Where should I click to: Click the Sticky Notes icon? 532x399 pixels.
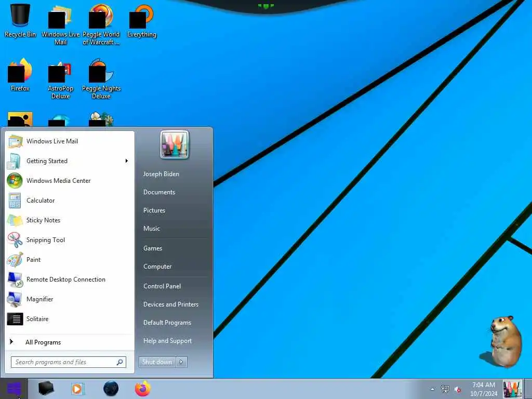[15, 220]
